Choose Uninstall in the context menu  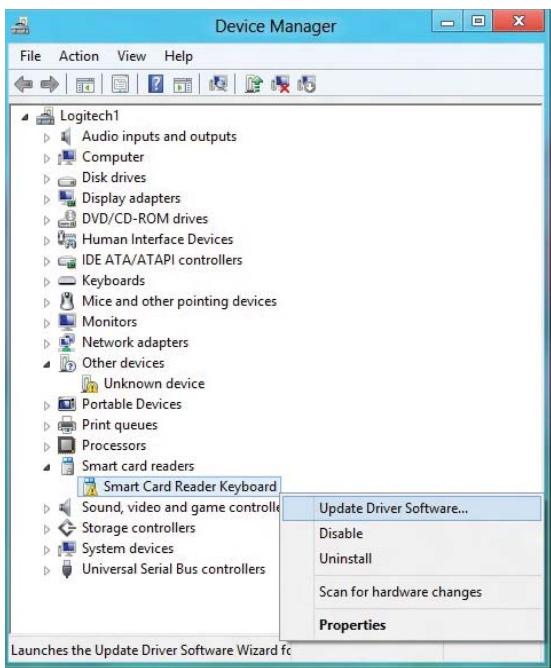tap(412, 558)
